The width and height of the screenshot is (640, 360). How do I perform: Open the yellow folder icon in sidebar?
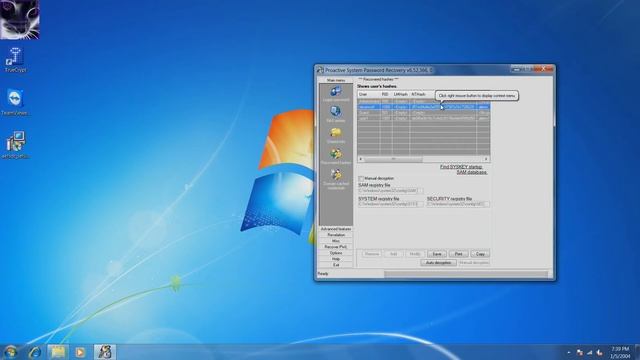[336, 135]
